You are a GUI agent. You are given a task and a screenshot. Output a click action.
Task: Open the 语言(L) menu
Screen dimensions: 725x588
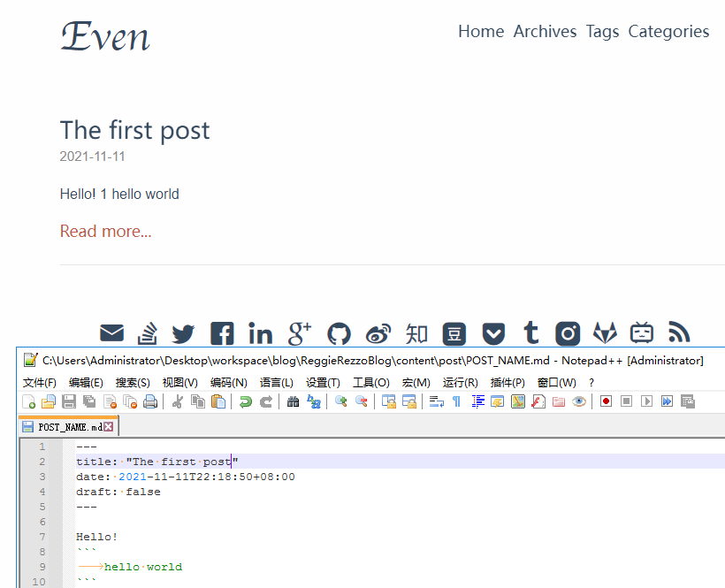[x=276, y=383]
